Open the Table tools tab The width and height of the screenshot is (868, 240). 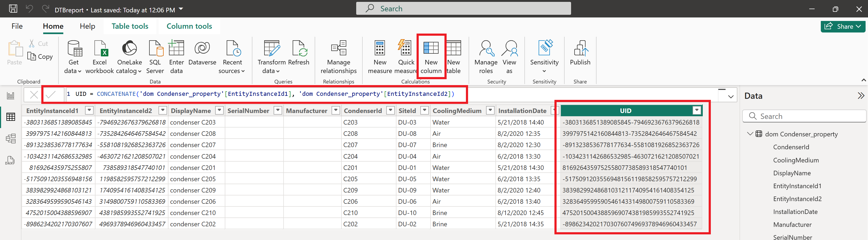[x=130, y=26]
